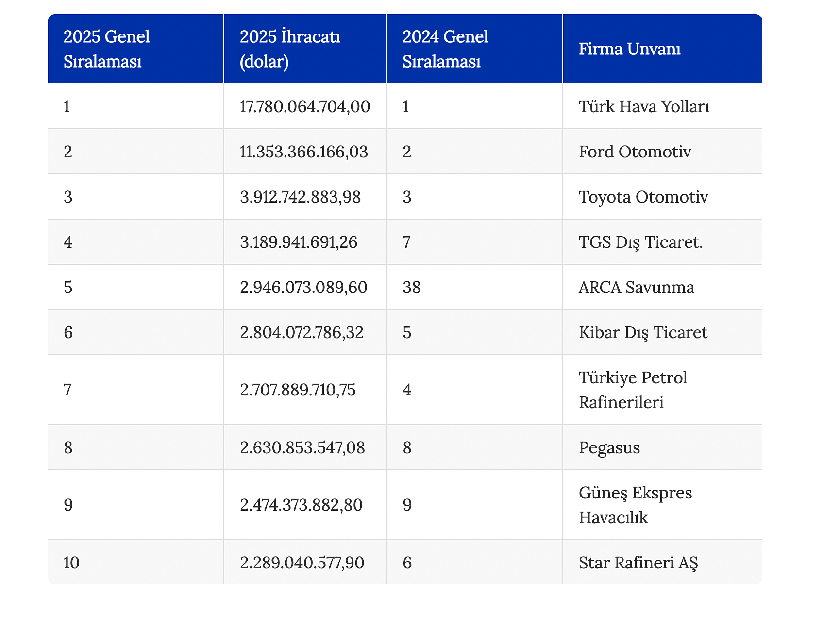Click export value 2.289.040.577,90

[x=302, y=563]
